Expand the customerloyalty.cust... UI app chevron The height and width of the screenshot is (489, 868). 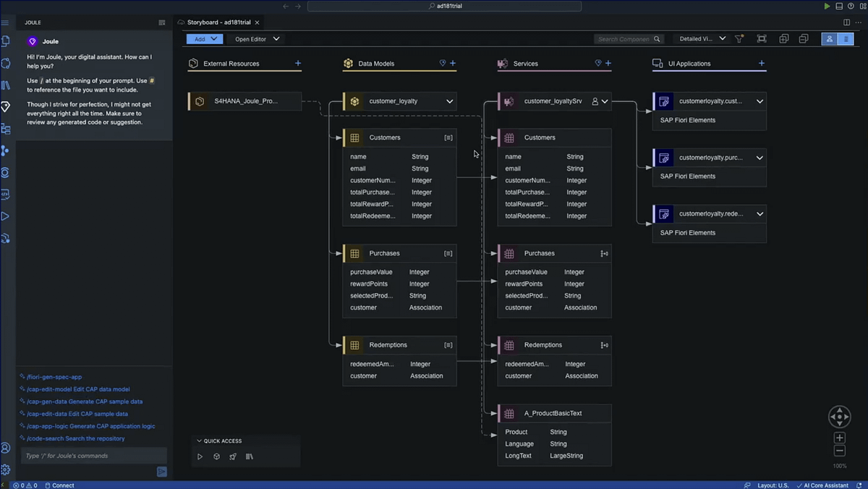tap(759, 101)
